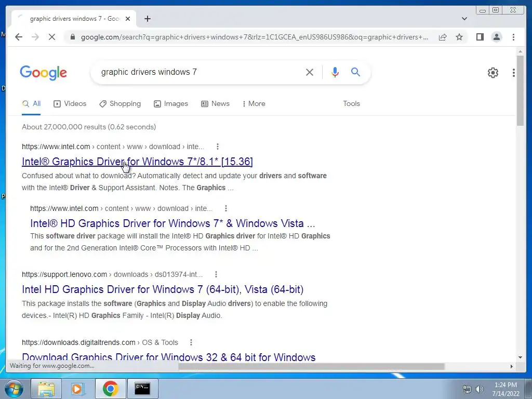Click the volume speaker tray icon

[x=479, y=389]
